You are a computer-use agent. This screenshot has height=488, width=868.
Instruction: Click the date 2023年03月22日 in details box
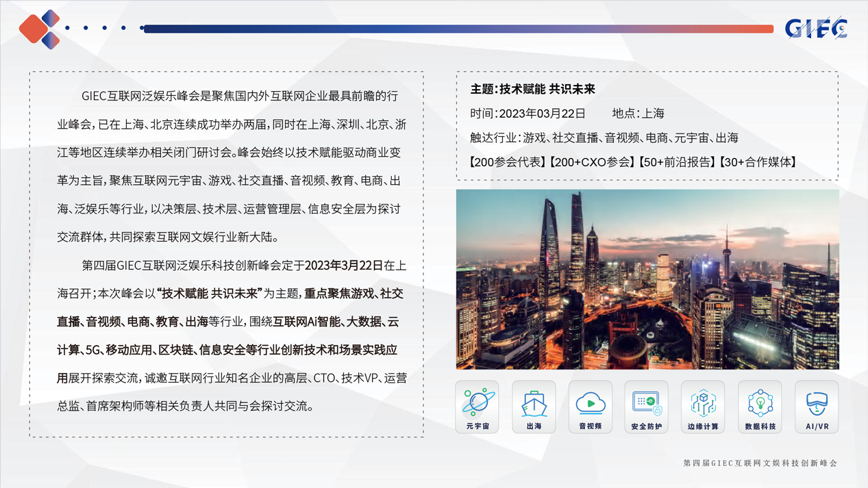pyautogui.click(x=542, y=114)
